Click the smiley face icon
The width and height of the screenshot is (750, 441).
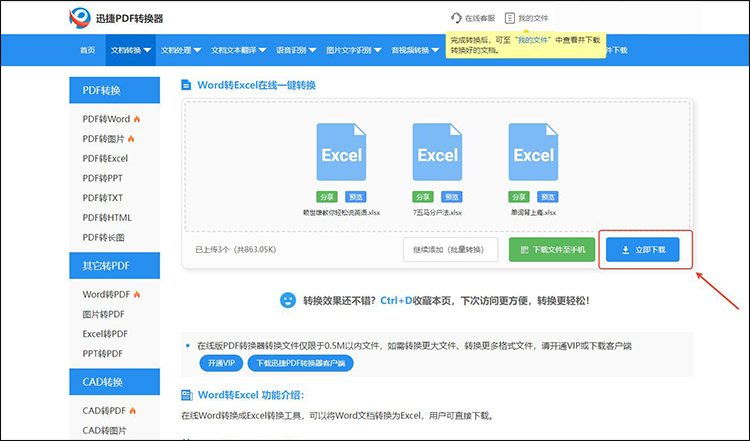pos(287,300)
